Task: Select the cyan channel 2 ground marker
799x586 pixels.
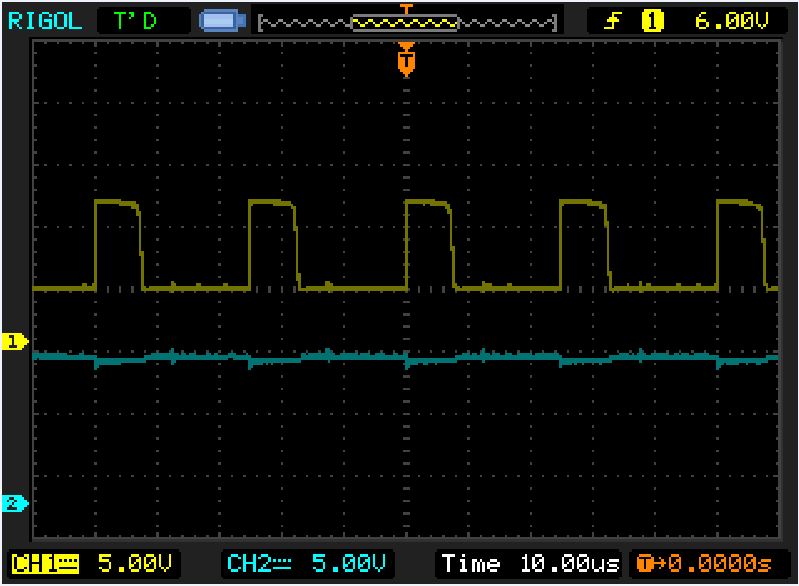Action: (15, 503)
